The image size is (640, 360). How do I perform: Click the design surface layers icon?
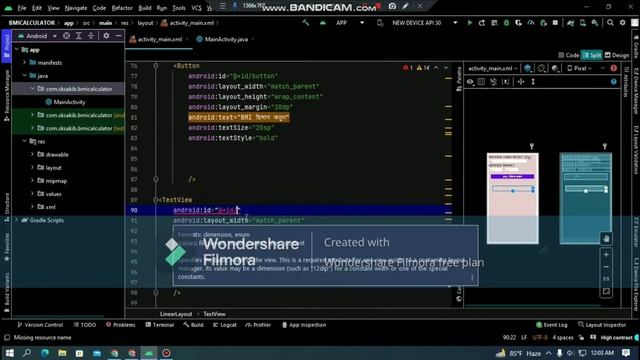click(528, 68)
